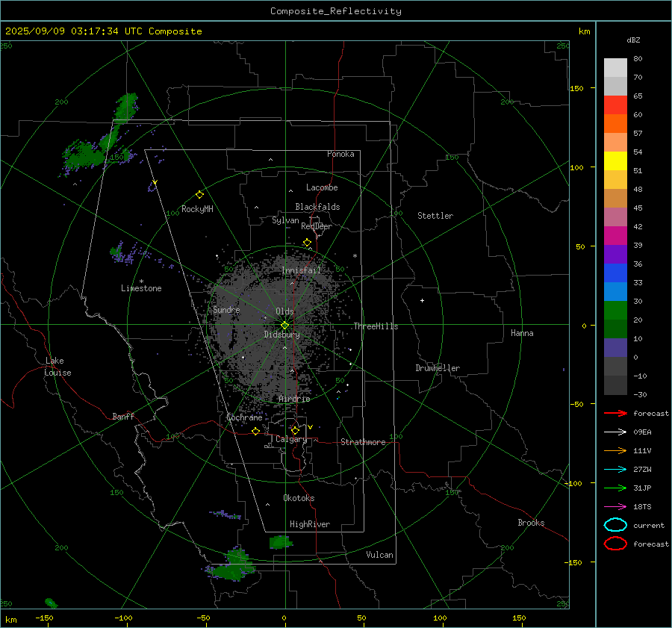Click the Vulcan city label
The width and height of the screenshot is (672, 628).
click(379, 555)
